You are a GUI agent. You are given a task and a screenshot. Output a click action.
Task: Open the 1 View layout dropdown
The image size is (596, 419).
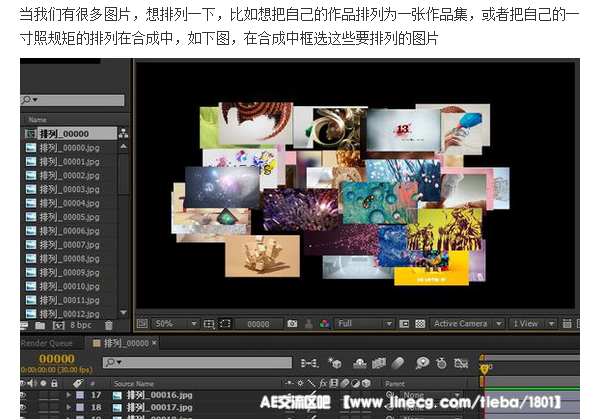(x=533, y=324)
